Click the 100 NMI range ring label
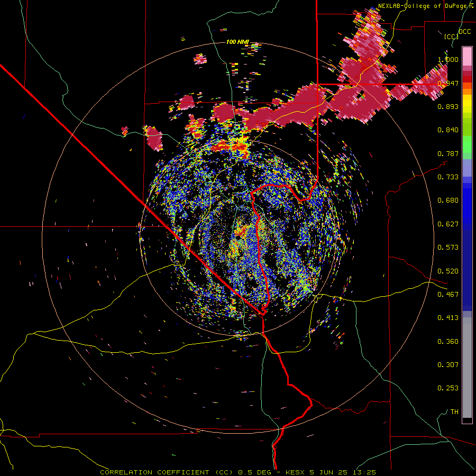 point(237,42)
